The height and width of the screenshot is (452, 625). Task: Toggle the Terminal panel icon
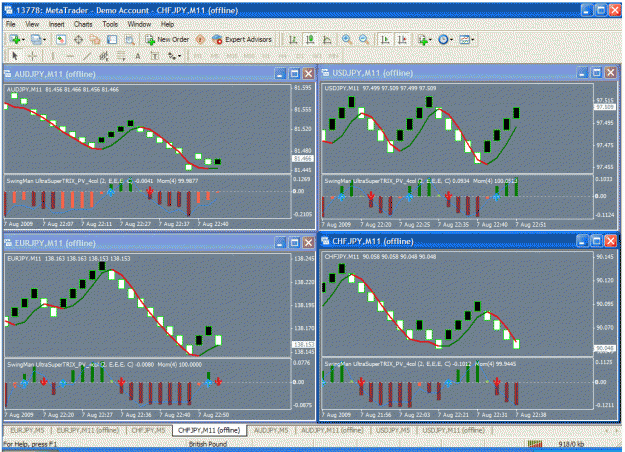pos(112,39)
